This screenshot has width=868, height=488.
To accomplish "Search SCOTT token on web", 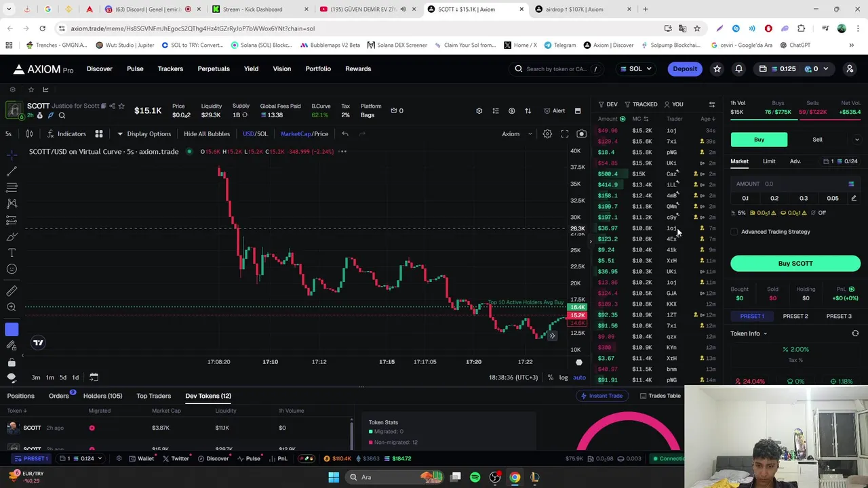I will (62, 115).
